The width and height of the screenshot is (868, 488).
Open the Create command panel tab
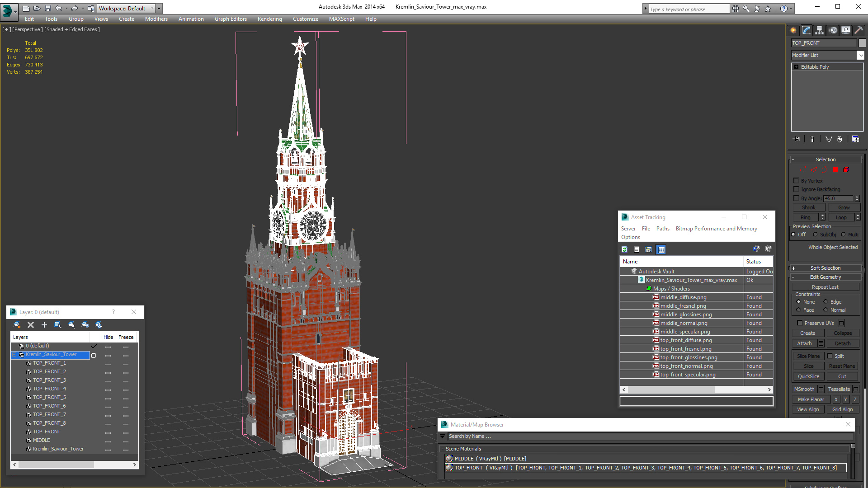click(x=793, y=30)
